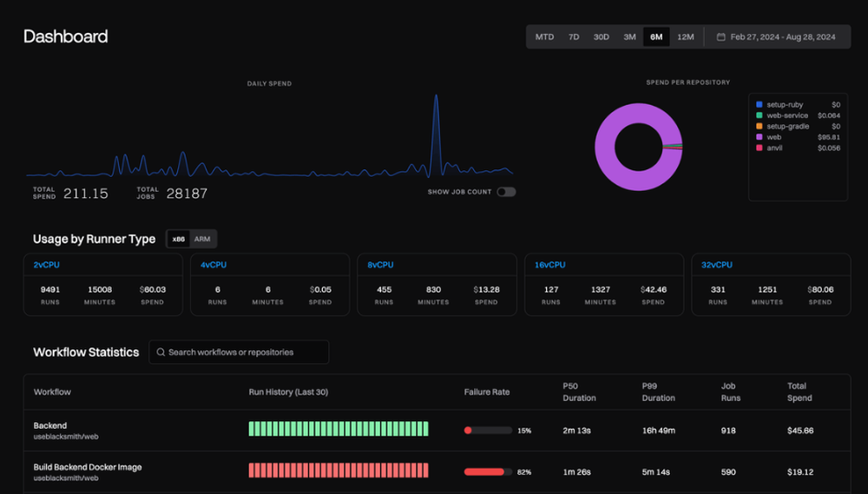Click the $42.46 spend on 16vCPU card

coord(654,290)
